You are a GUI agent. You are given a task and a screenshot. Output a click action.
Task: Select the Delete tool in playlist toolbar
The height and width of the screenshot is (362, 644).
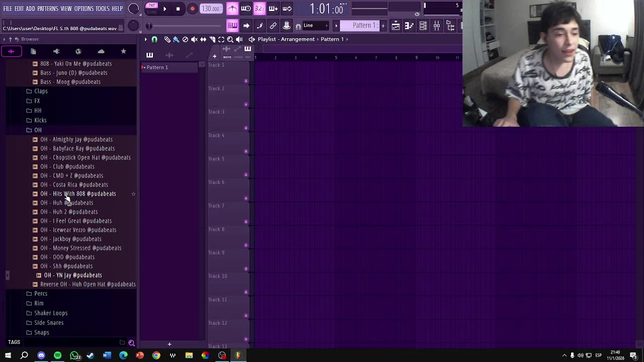pos(185,39)
